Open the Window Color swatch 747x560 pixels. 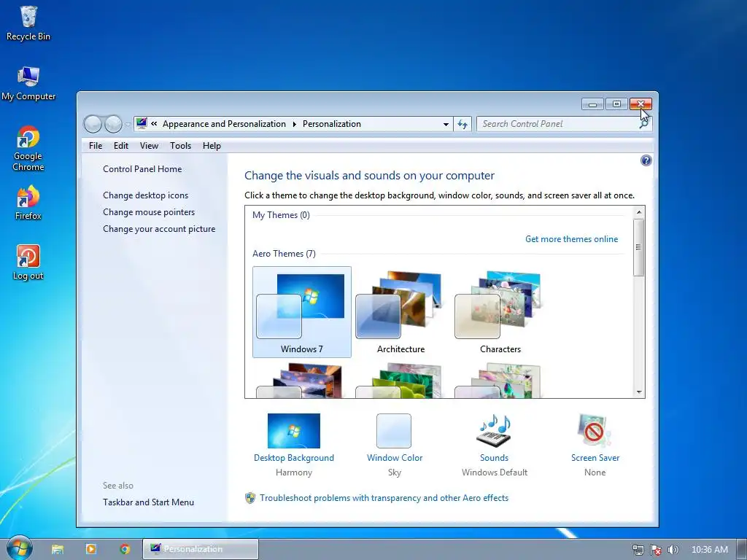393,431
